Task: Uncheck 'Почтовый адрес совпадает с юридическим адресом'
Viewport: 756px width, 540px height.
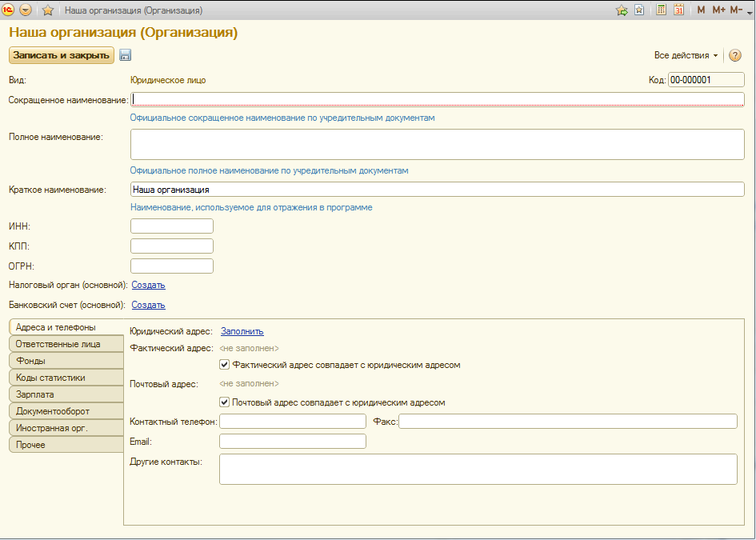Action: (x=225, y=402)
